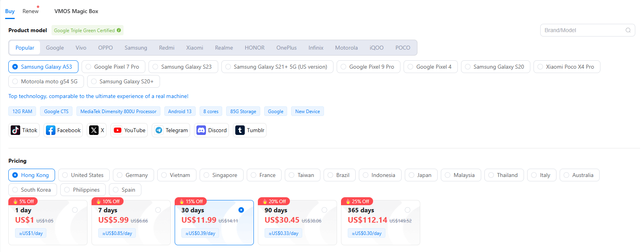This screenshot has height=252, width=644.
Task: Open the Redmi brand tab
Action: tap(167, 48)
